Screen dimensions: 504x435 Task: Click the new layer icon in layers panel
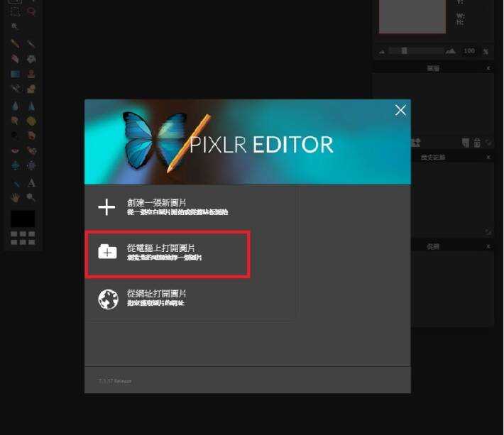(x=466, y=143)
